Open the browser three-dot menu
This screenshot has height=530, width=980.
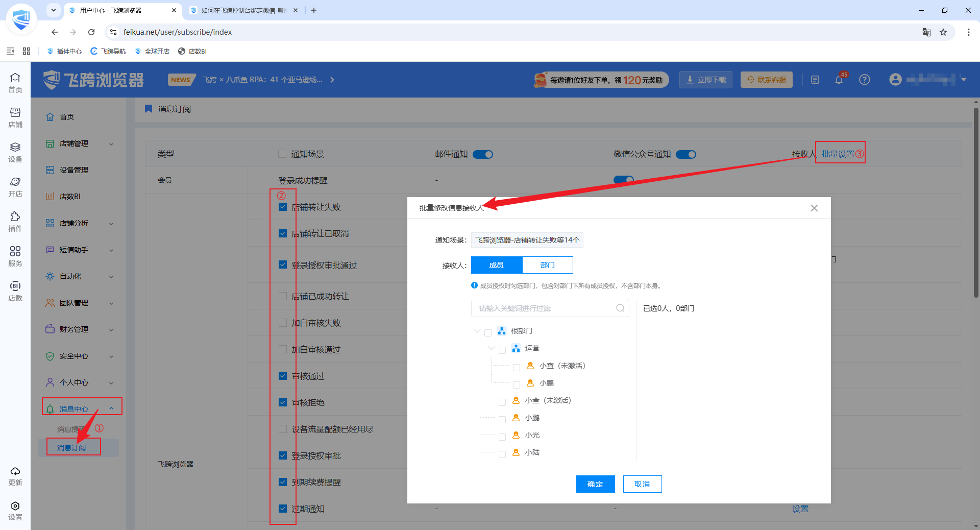968,32
